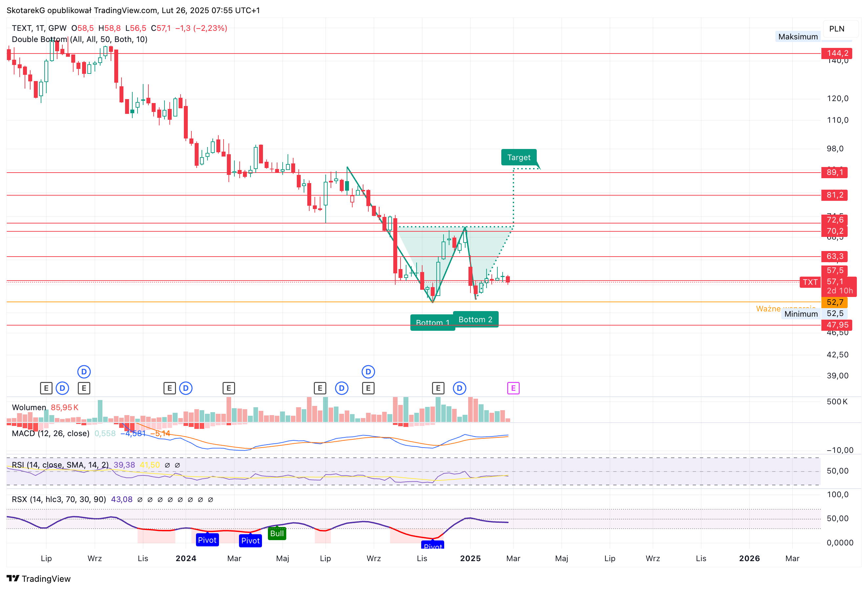Click the red current price tag 57,1

(839, 286)
